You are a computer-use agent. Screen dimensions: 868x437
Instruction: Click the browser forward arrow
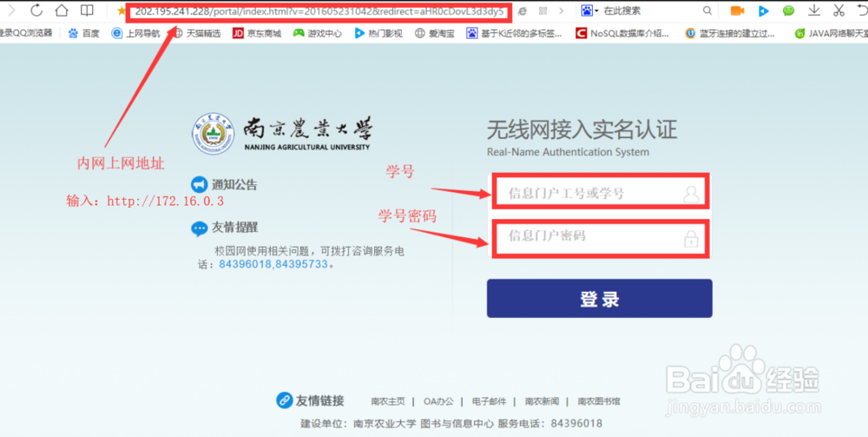11,10
